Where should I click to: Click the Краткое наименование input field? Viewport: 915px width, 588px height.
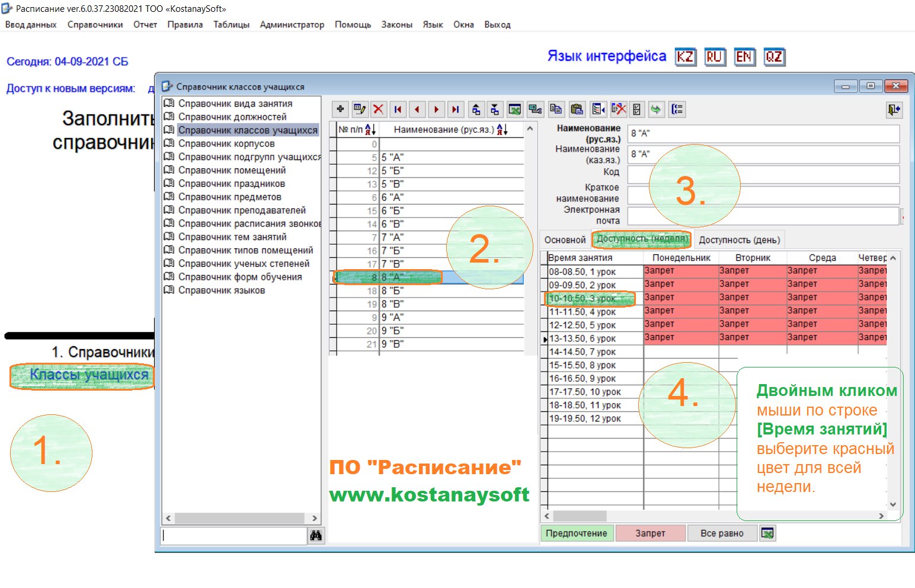coord(763,195)
